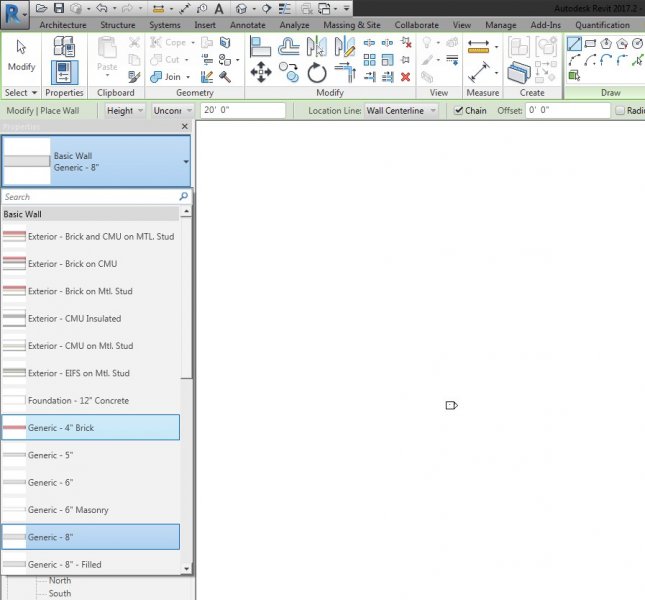Select the Move tool icon
This screenshot has height=600, width=645.
261,72
